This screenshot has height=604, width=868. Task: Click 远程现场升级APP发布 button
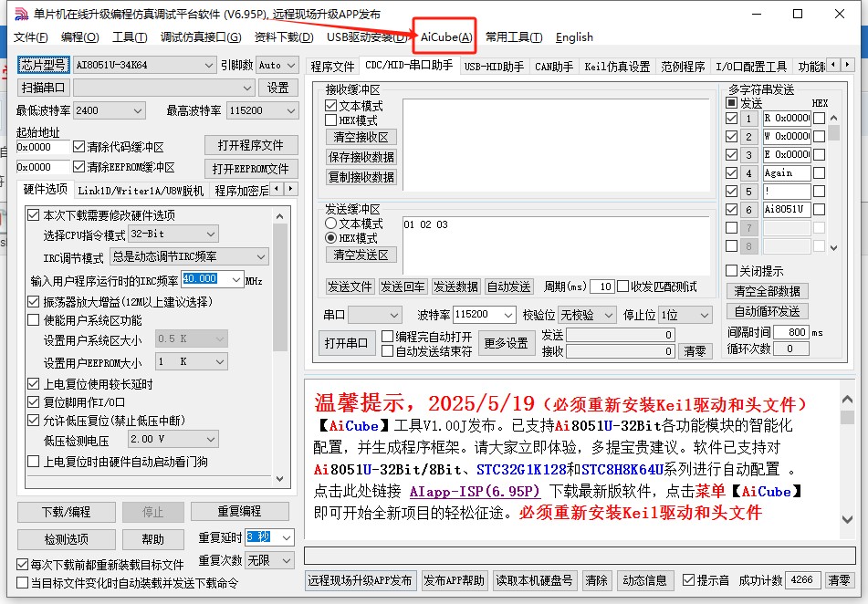click(x=361, y=580)
